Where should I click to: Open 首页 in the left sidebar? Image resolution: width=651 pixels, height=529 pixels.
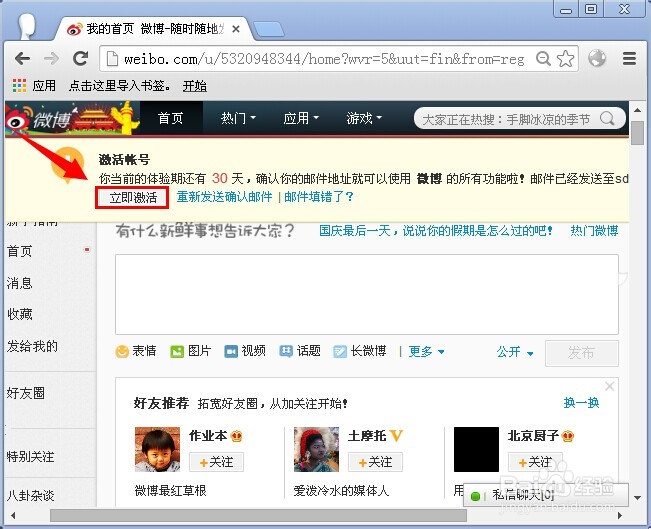[x=20, y=251]
